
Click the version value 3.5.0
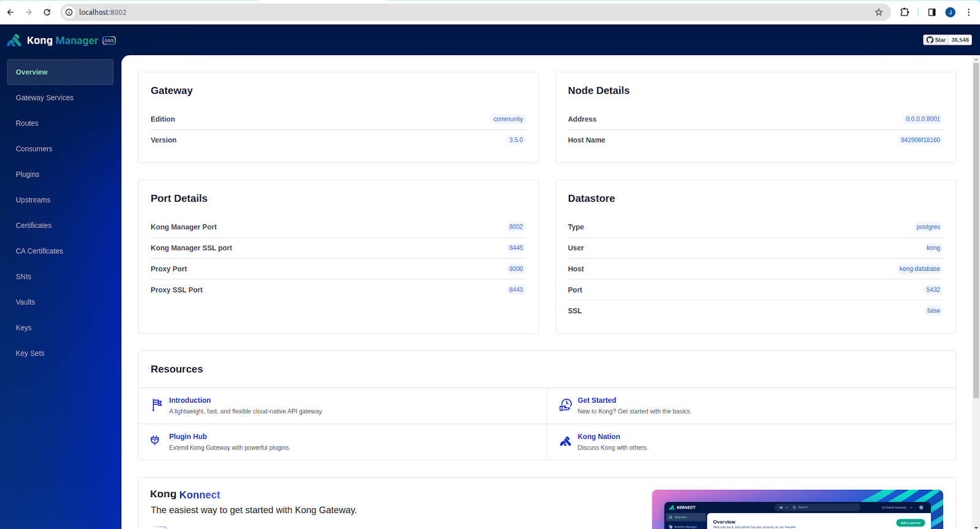pyautogui.click(x=516, y=140)
